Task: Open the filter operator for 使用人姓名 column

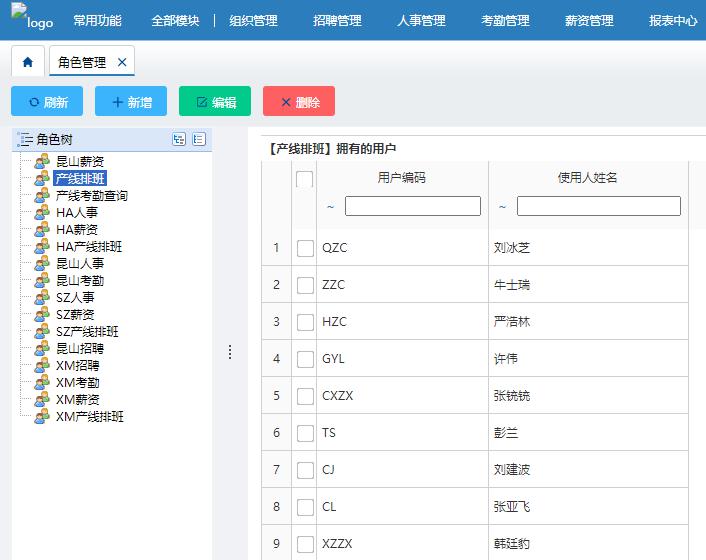Action: pos(503,207)
